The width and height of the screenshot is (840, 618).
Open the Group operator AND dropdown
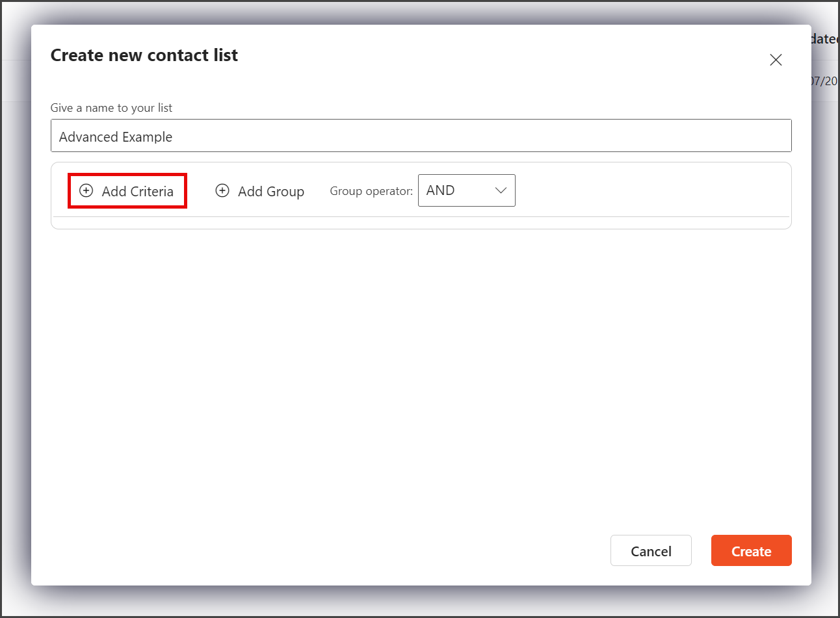467,190
